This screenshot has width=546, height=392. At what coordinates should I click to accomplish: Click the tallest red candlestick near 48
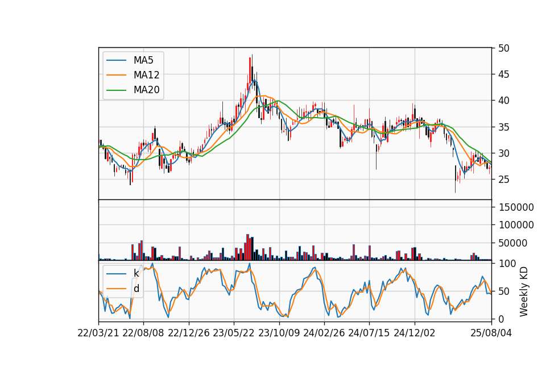click(250, 69)
